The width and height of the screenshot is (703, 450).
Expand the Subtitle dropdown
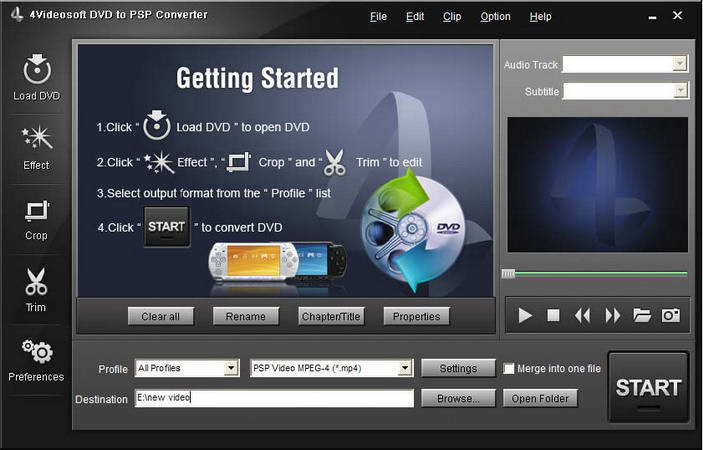click(681, 91)
